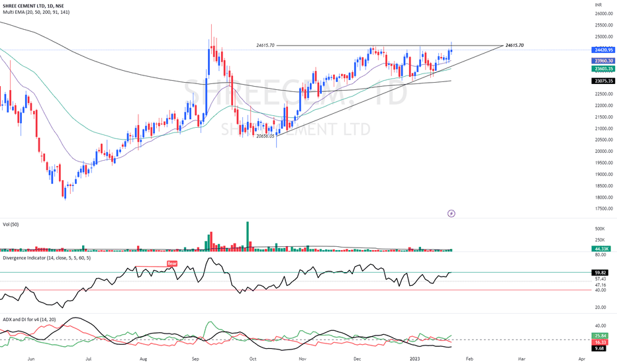
Task: Click the INR currency label
Action: 598,5
